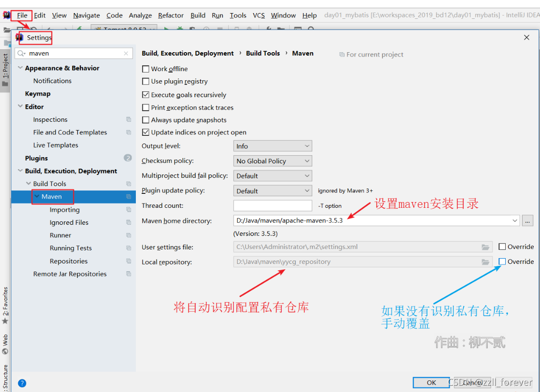The width and height of the screenshot is (540, 392).
Task: Toggle the Work offline checkbox
Action: [146, 69]
